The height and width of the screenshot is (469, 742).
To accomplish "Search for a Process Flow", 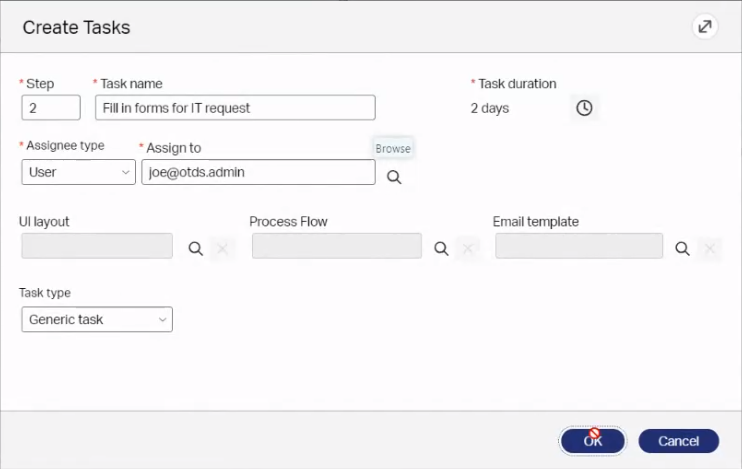I will 441,248.
